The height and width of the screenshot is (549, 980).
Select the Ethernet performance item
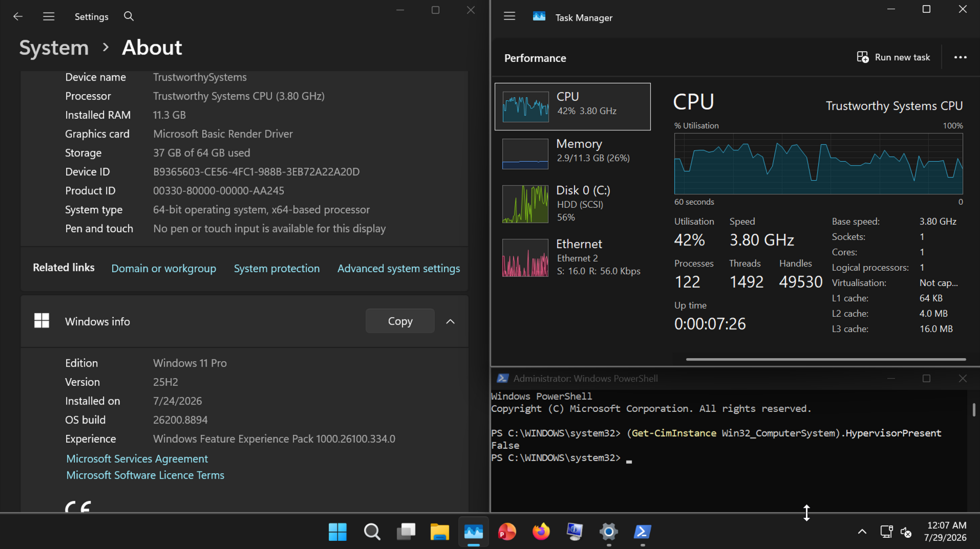pyautogui.click(x=572, y=257)
